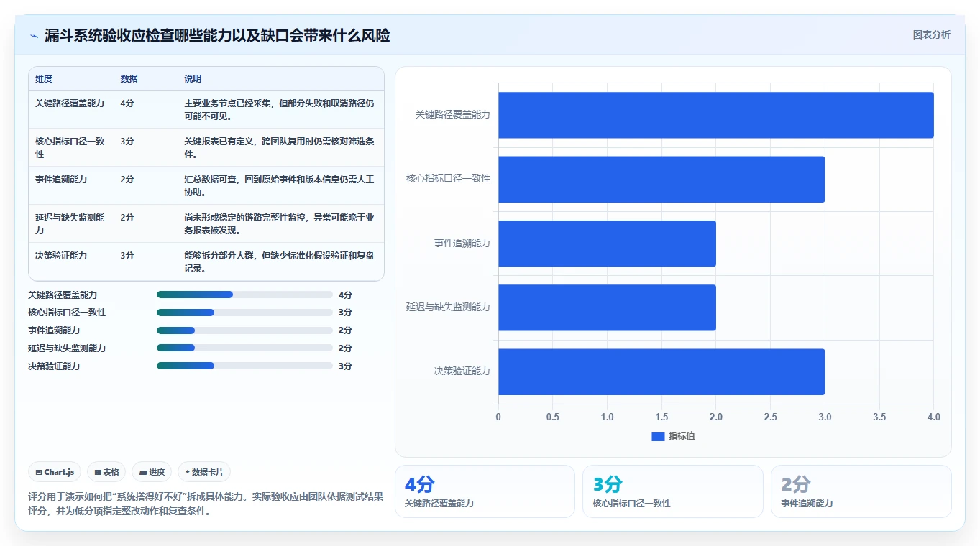Viewport: 980px width, 546px height.
Task: Click the 2.5 tick on the x-axis
Action: [770, 417]
